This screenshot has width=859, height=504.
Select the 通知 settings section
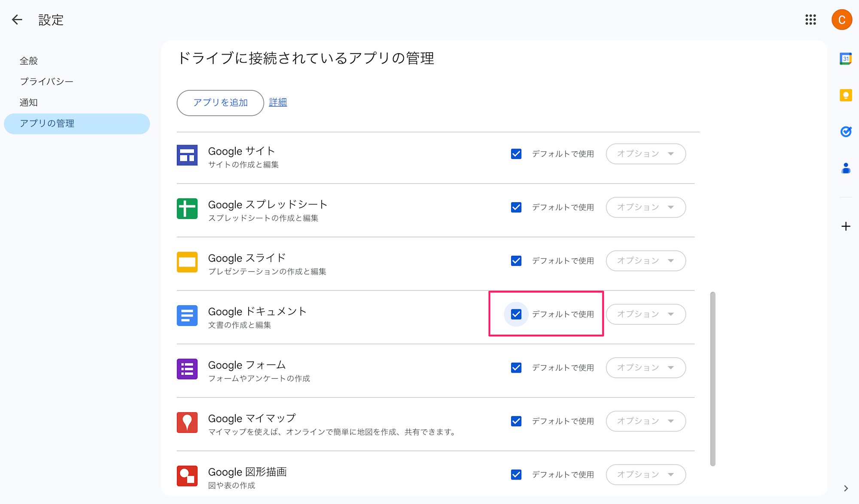29,102
